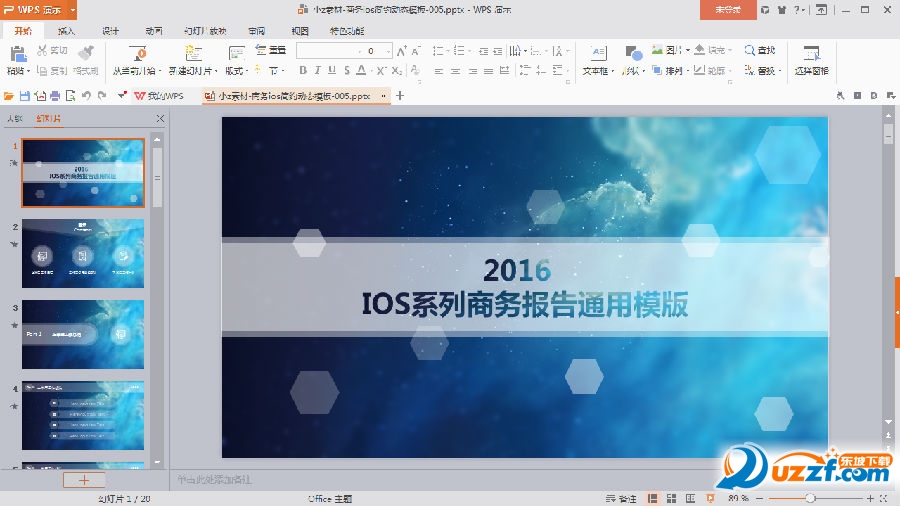Select slide 2 thumbnail

click(x=83, y=254)
